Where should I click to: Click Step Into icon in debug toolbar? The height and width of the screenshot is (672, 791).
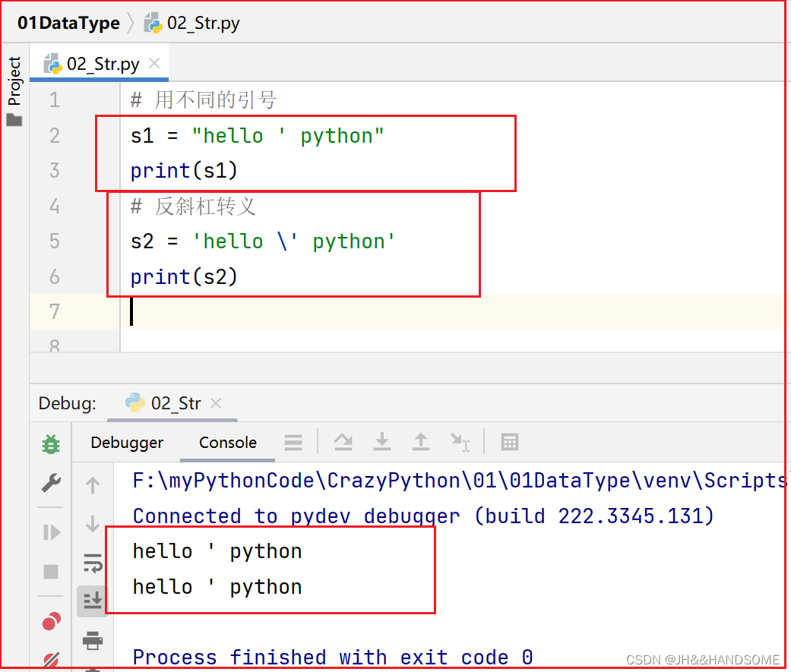(x=382, y=442)
